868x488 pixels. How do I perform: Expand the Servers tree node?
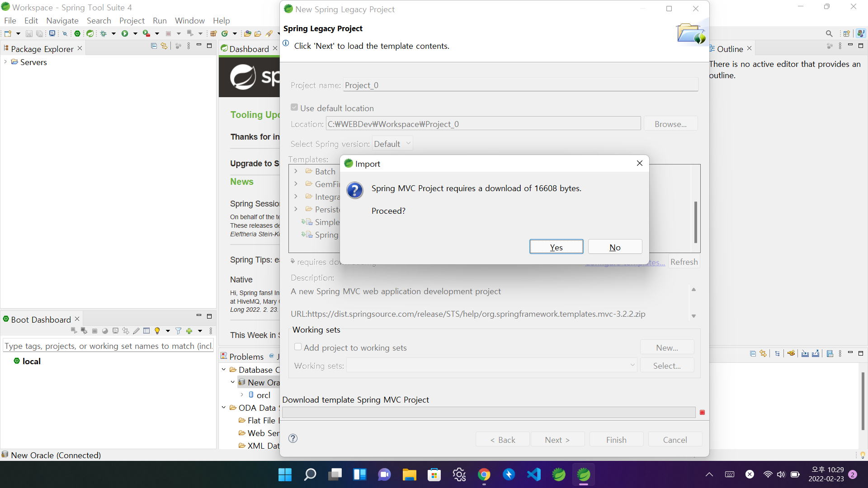[x=5, y=62]
